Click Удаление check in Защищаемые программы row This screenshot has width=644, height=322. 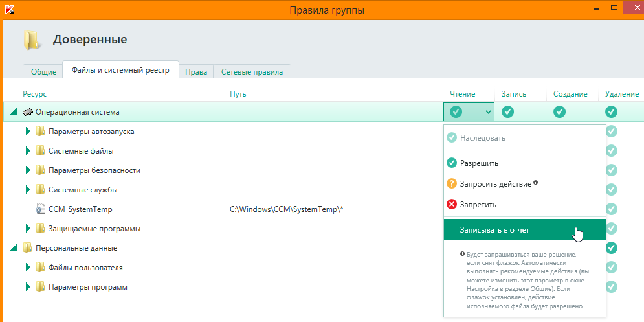click(612, 229)
